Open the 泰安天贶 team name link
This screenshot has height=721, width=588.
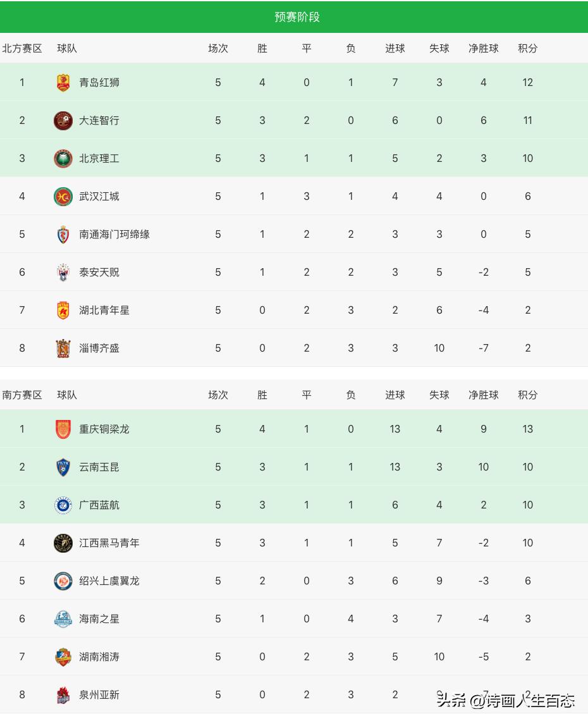(x=99, y=273)
